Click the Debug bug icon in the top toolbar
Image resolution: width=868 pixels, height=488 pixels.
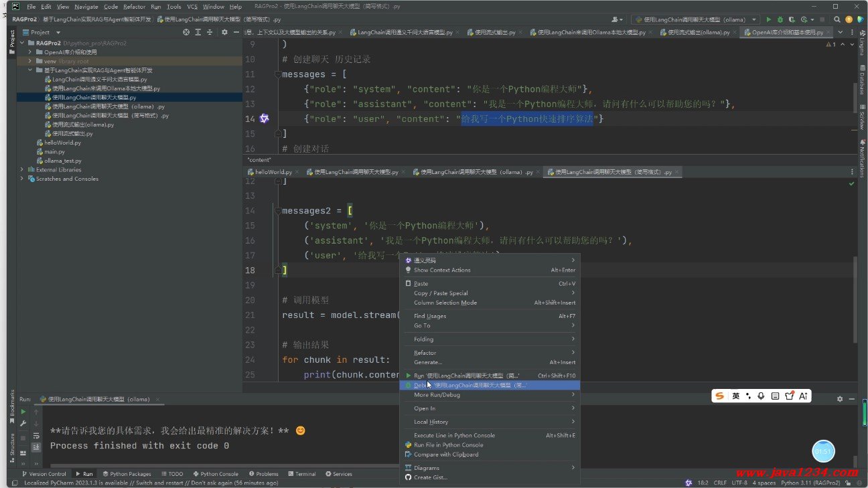[780, 20]
